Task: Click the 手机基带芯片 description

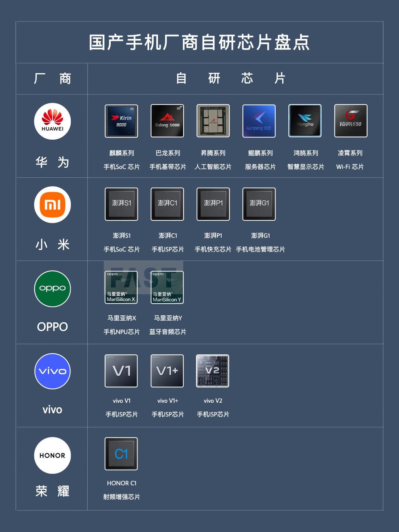Action: coord(168,167)
